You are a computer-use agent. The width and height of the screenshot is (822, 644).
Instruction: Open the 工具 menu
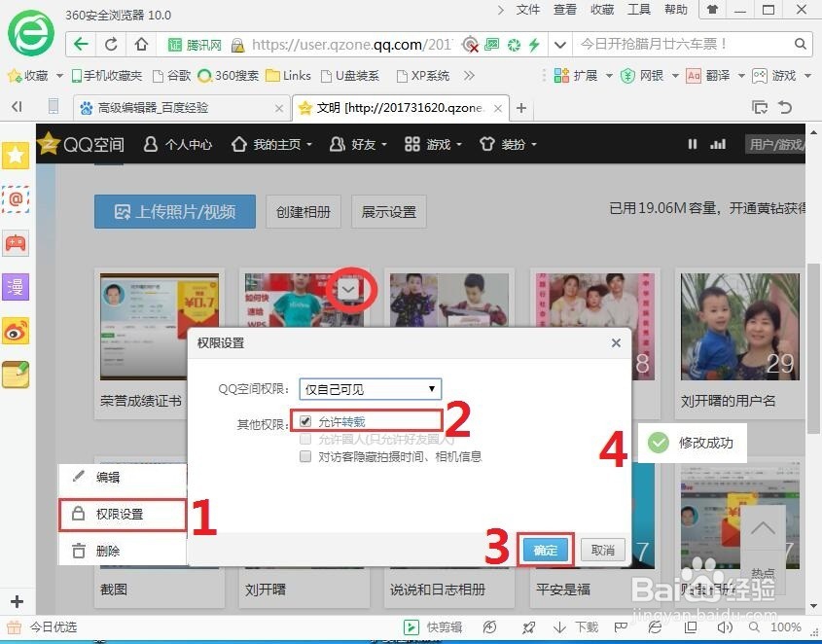[x=638, y=10]
